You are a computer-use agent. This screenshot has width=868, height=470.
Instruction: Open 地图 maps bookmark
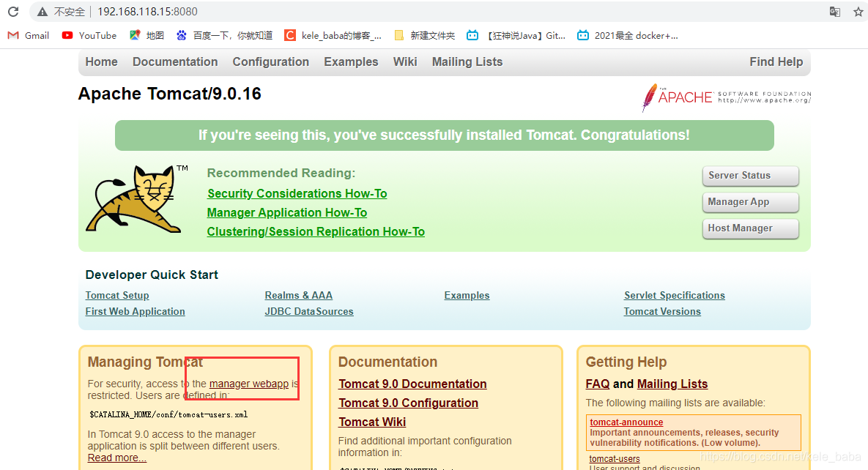[146, 35]
